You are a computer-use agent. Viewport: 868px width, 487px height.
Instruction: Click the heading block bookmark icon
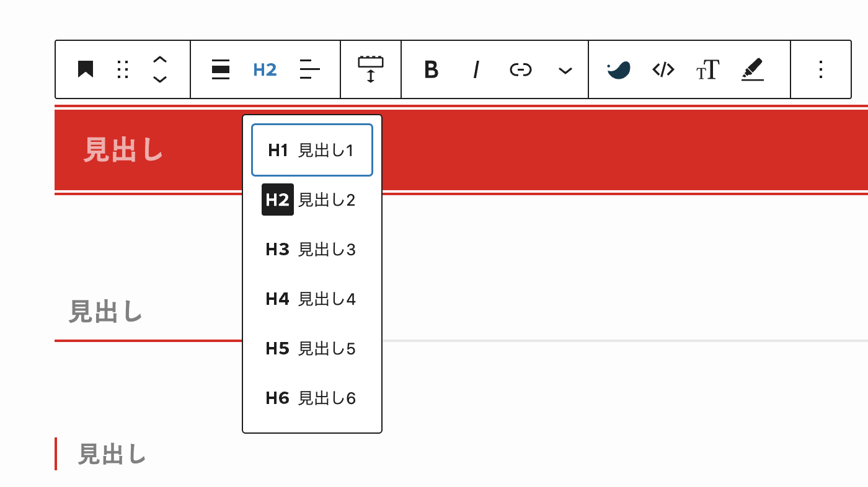point(86,70)
